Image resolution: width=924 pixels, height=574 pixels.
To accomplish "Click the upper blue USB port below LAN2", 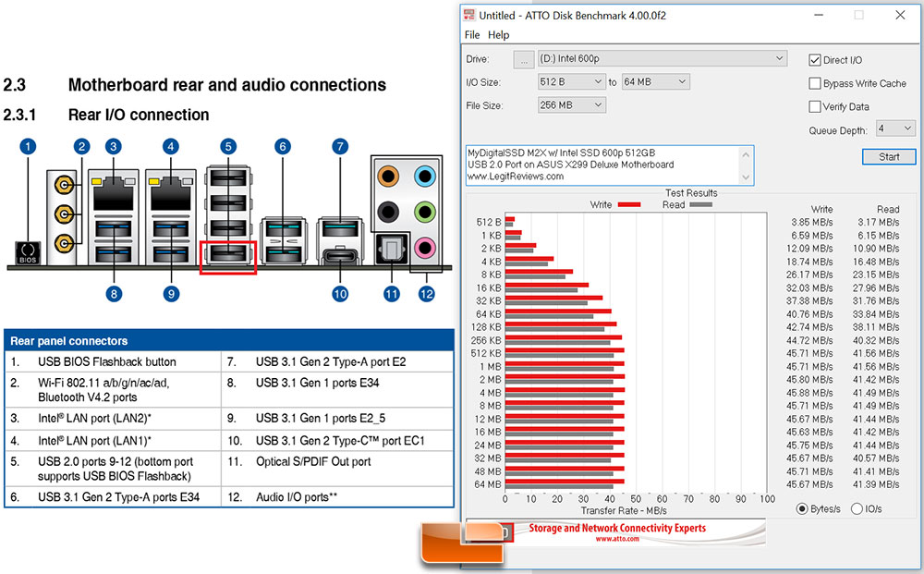I will pos(113,228).
